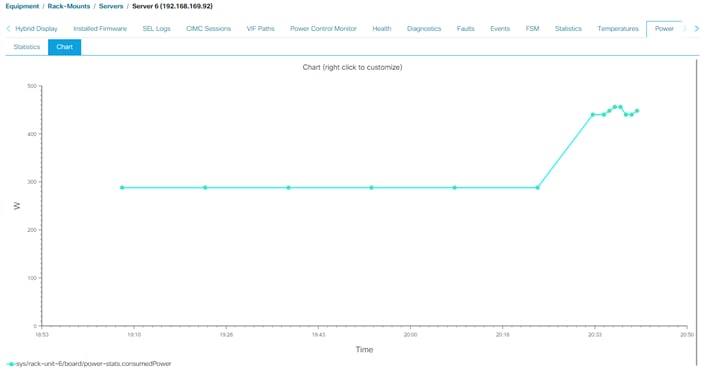Click the 18:53 time axis label
Image resolution: width=701 pixels, height=371 pixels.
point(42,334)
